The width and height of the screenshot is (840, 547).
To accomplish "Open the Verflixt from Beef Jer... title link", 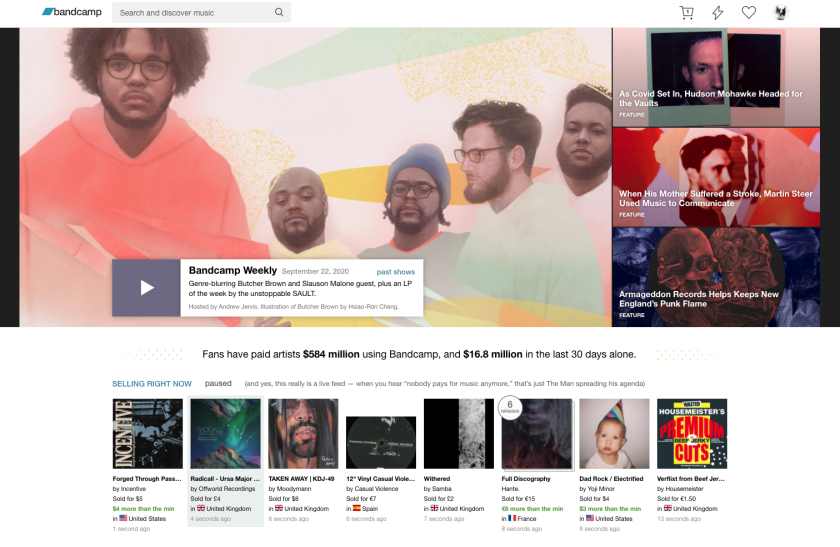I will 691,479.
